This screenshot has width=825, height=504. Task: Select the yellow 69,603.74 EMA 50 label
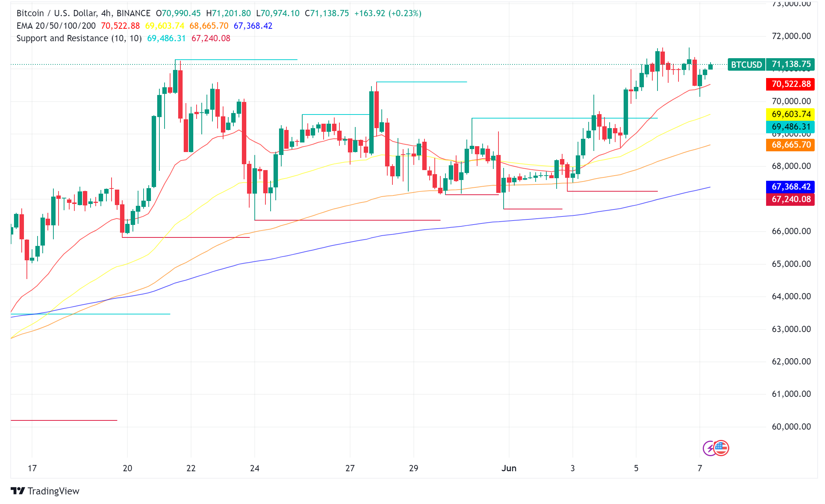[x=791, y=114]
